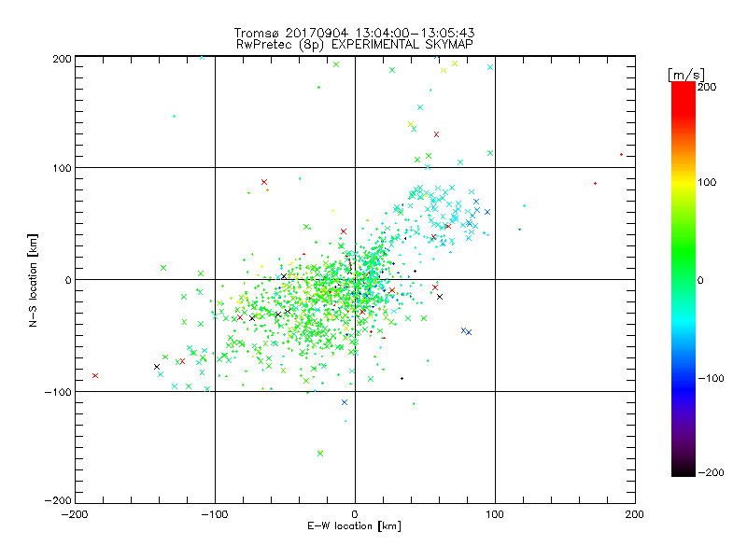Click the colorbar tick label '100'
Screen dimensions: 747x560
(x=707, y=182)
